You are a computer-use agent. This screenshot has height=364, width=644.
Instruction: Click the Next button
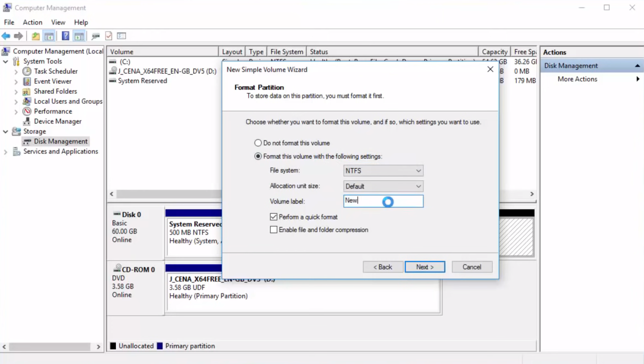click(x=425, y=267)
